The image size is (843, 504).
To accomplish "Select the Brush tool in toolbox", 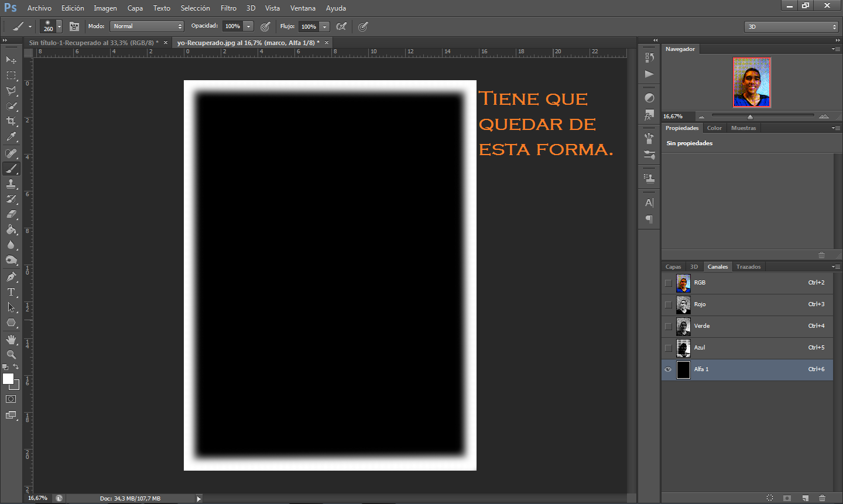I will [11, 169].
